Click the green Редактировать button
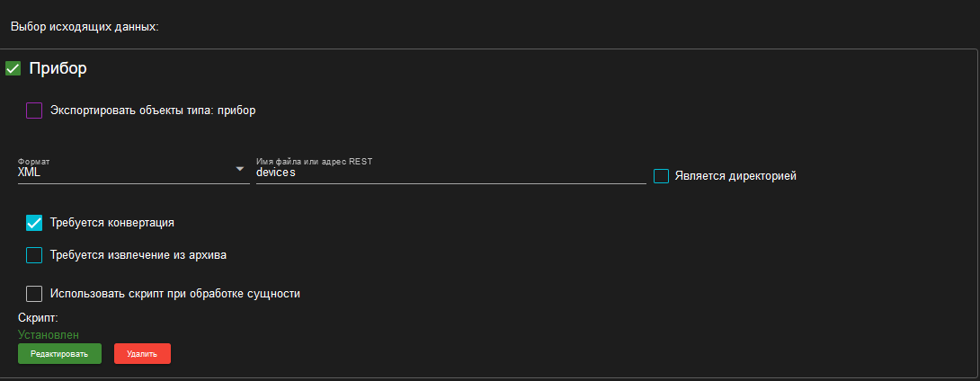 59,353
